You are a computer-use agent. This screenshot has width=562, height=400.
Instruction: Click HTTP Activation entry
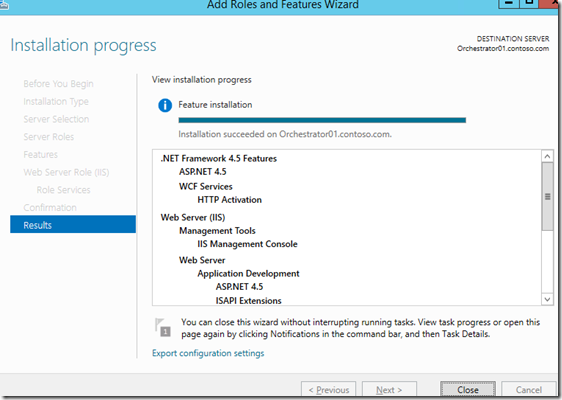pyautogui.click(x=229, y=200)
